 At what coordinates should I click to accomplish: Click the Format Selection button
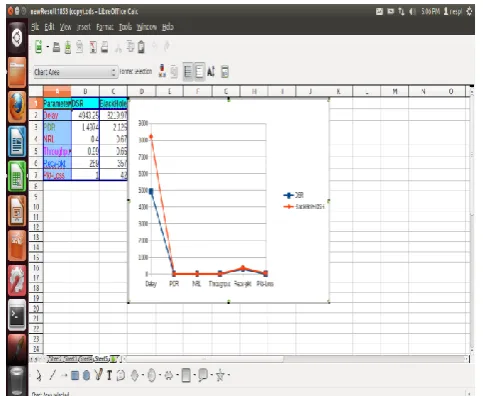pyautogui.click(x=136, y=71)
